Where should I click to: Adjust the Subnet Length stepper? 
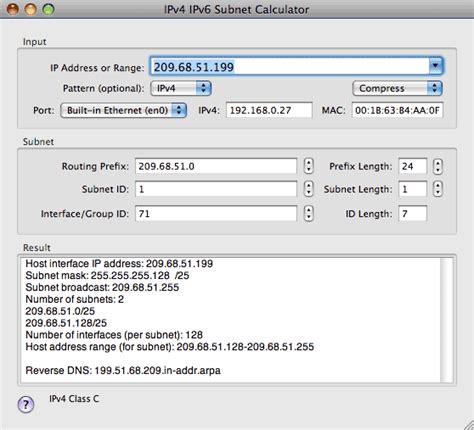pos(438,189)
